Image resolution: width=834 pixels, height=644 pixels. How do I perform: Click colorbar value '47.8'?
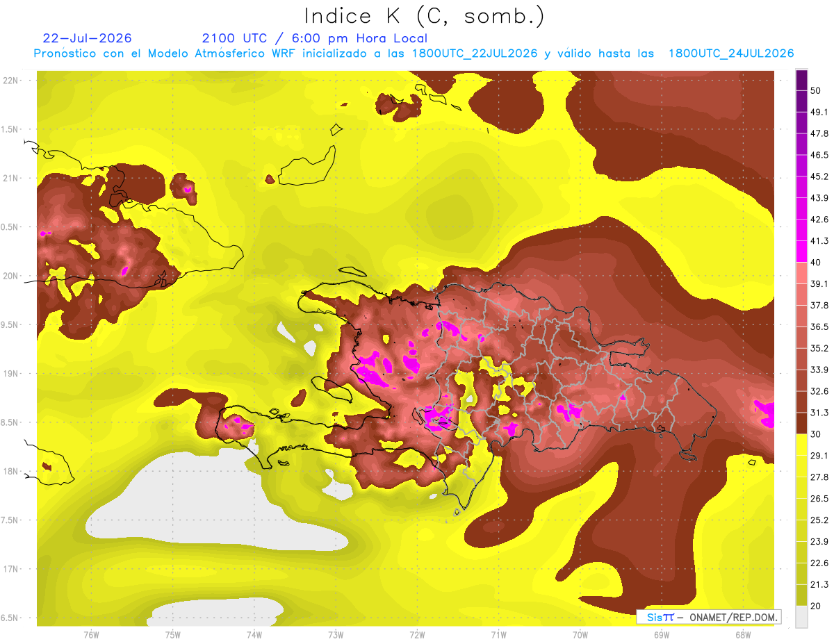pos(819,133)
